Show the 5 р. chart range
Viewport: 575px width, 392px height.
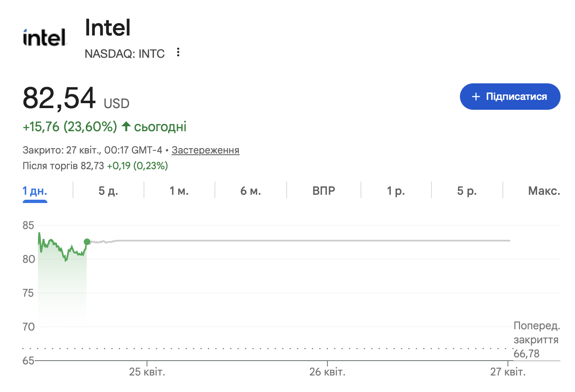click(x=467, y=191)
